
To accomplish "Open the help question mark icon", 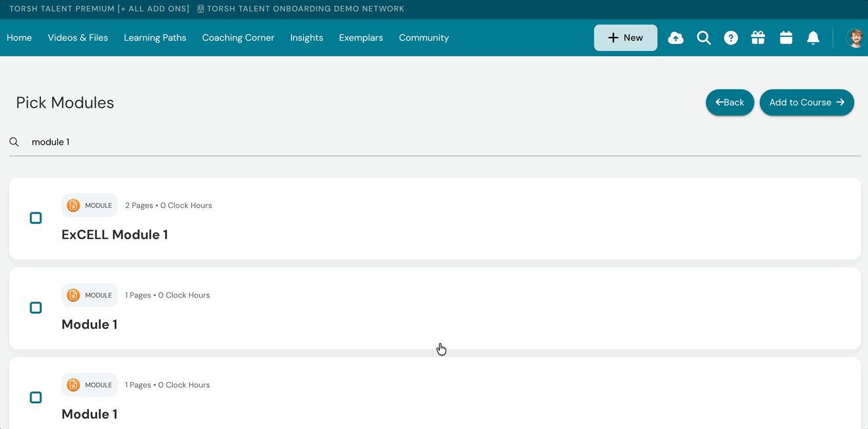I will coord(731,38).
